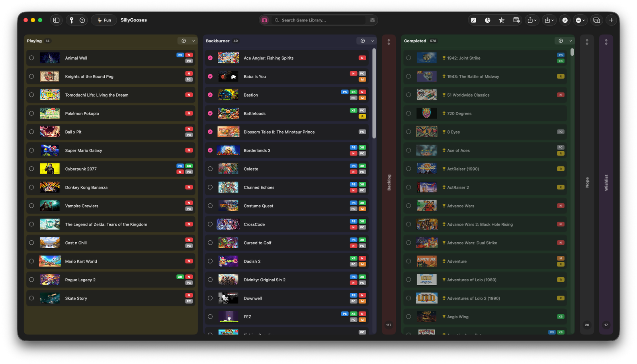Open the Adventures of Lolo (1989) entry
This screenshot has width=637, height=364.
tap(485, 280)
